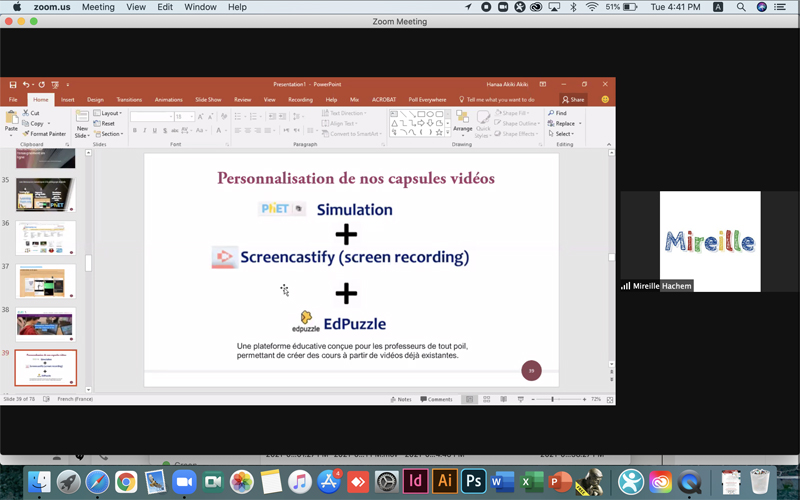The width and height of the screenshot is (800, 500).
Task: Open the Poll Everywhere ribbon tab
Action: [427, 99]
